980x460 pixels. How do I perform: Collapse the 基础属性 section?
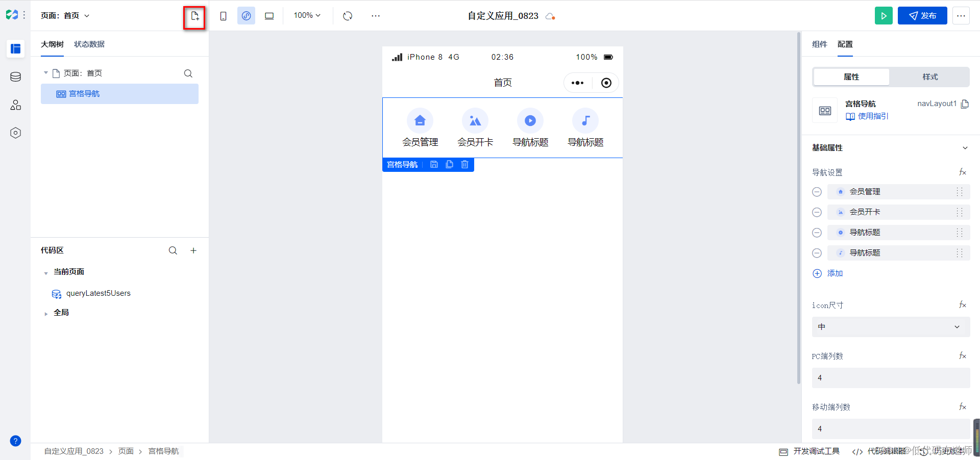(965, 148)
